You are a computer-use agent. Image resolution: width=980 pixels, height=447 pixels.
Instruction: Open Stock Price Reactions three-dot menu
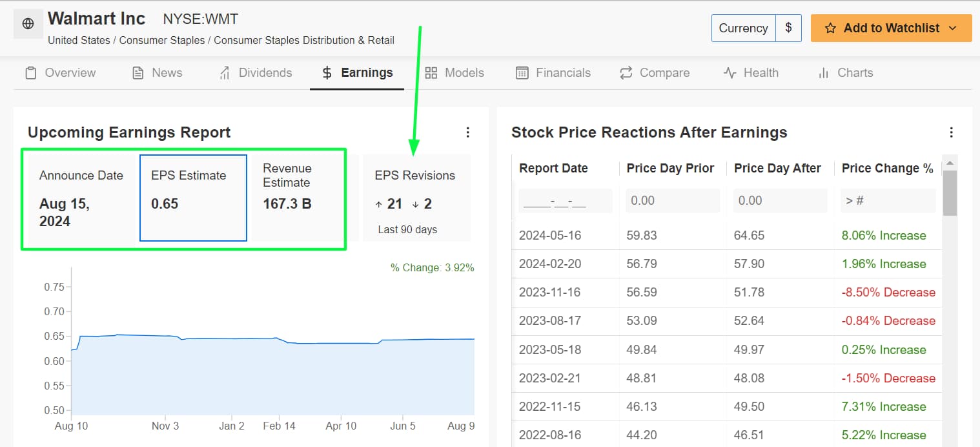pos(951,132)
